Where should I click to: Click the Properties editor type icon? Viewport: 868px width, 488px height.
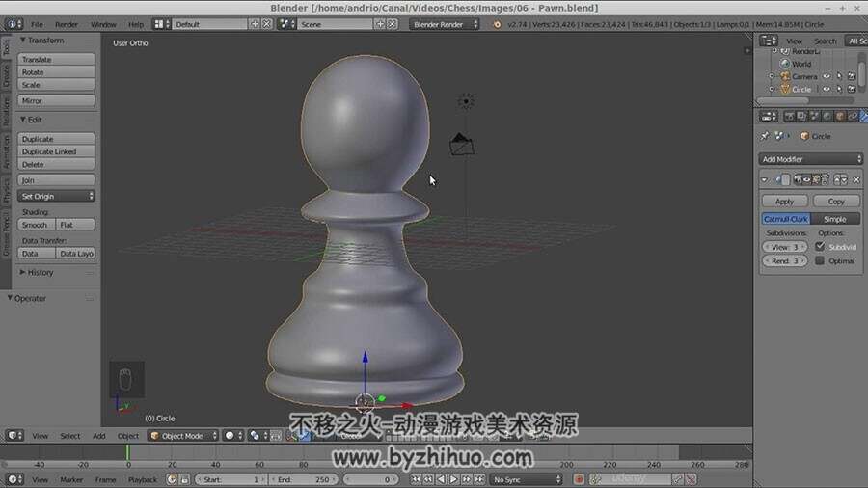(768, 116)
